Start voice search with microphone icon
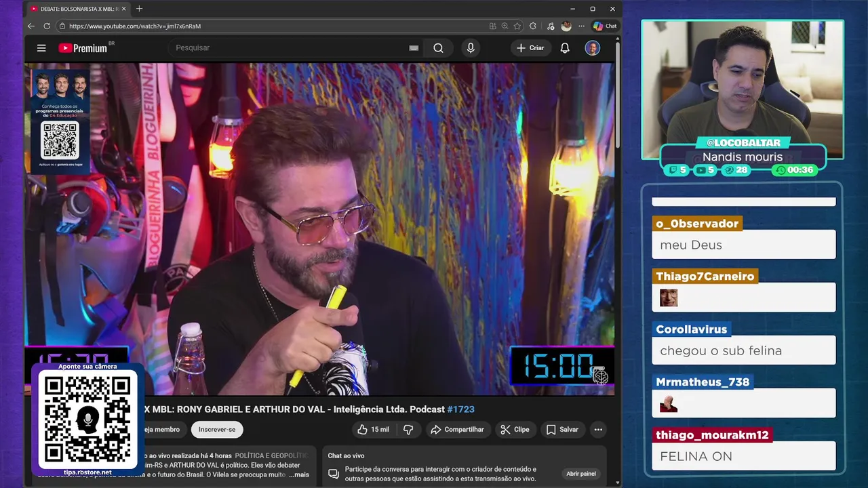 [x=471, y=48]
